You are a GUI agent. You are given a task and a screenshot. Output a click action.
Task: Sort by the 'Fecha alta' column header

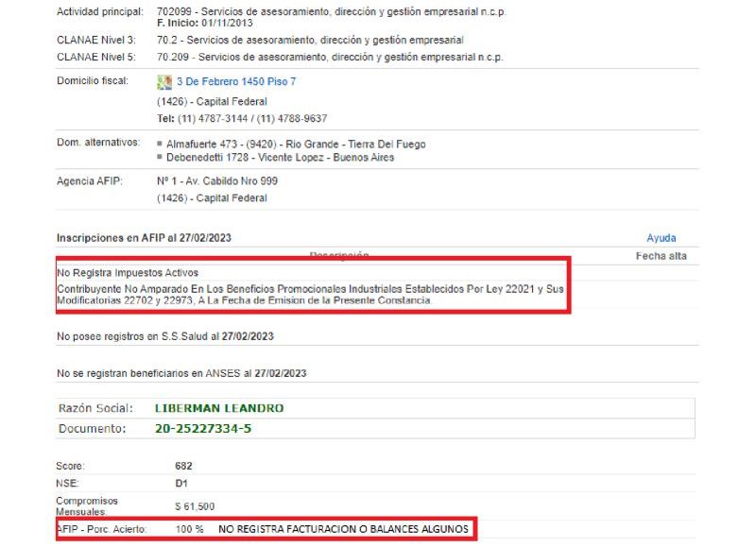[663, 253]
